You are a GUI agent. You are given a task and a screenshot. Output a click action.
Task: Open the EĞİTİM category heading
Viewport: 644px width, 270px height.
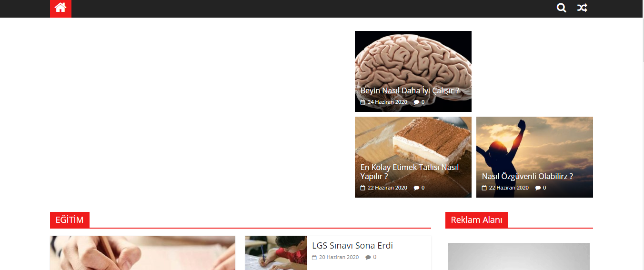(70, 220)
